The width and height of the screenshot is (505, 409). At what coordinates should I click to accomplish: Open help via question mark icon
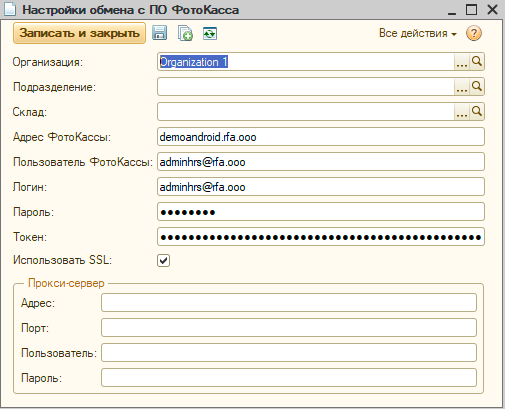click(474, 33)
